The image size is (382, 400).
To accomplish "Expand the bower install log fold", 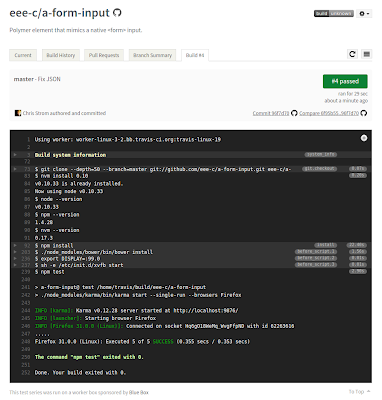I will [15, 252].
